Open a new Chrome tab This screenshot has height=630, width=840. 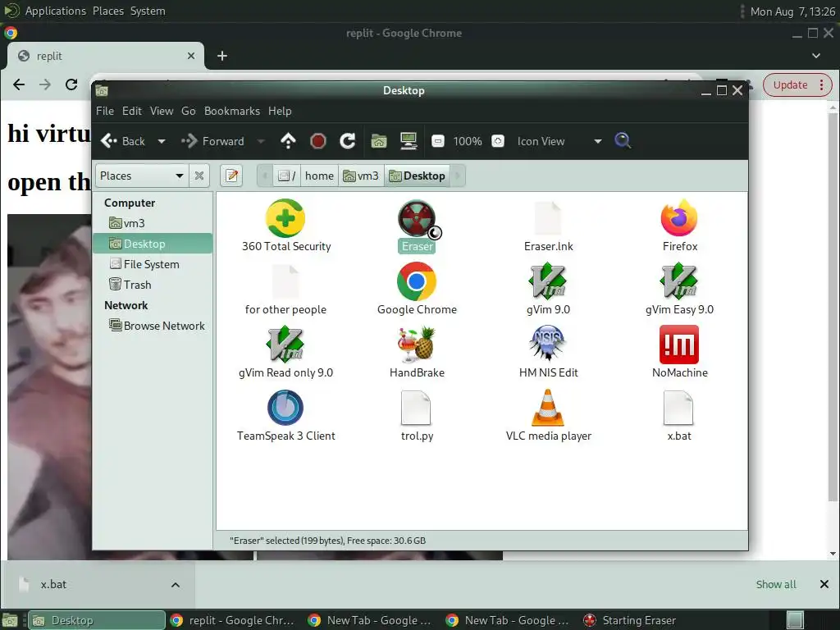(x=222, y=56)
